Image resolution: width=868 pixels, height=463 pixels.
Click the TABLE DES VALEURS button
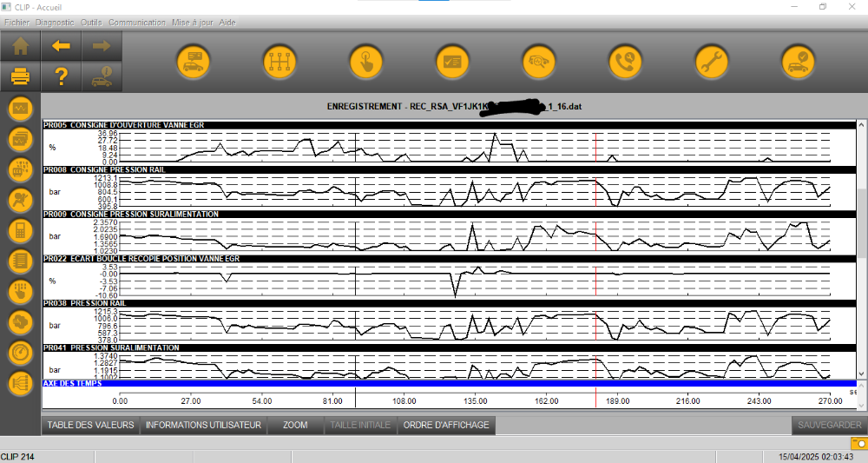point(90,425)
